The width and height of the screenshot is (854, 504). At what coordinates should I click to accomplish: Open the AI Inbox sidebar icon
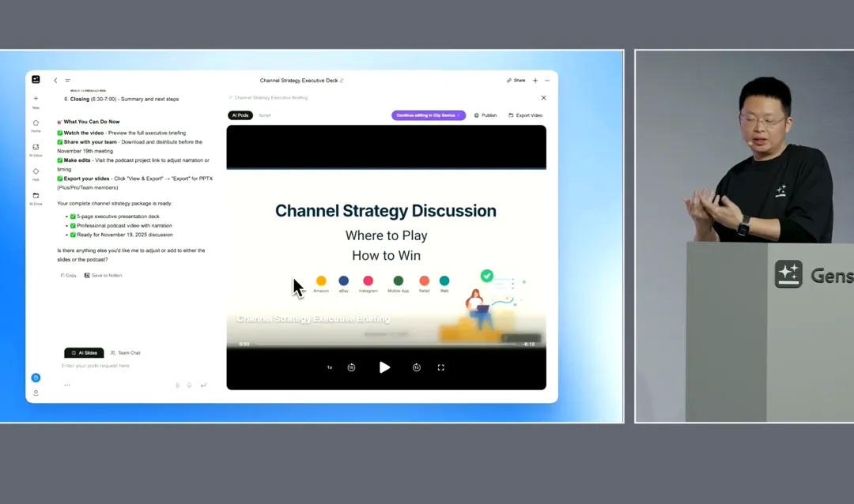point(36,148)
